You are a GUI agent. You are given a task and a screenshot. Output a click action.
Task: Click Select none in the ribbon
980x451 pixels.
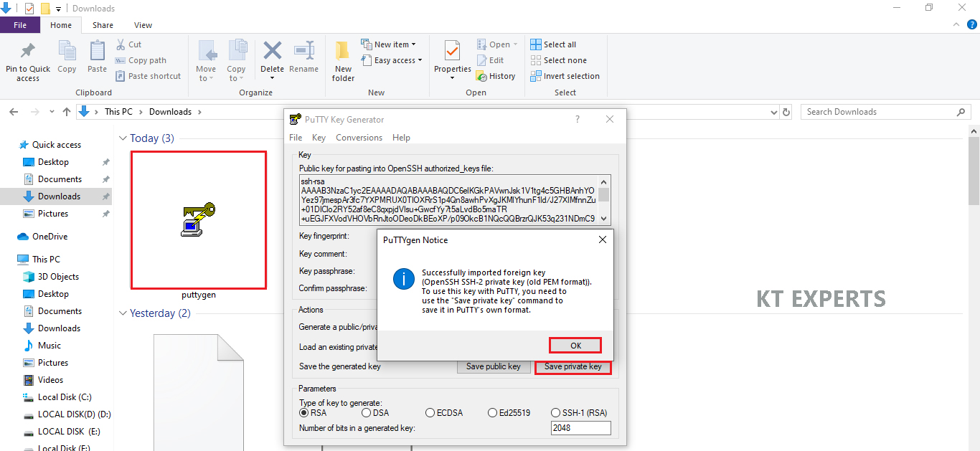[x=558, y=60]
